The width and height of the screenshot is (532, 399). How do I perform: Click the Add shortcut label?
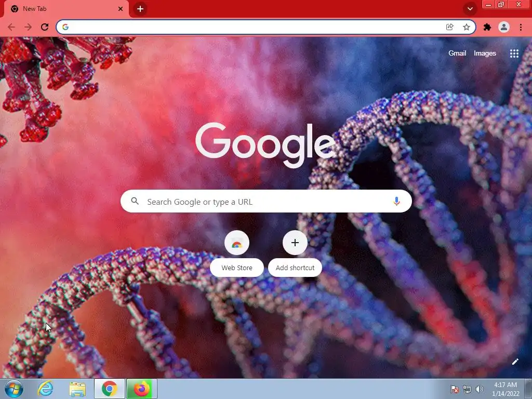tap(295, 268)
